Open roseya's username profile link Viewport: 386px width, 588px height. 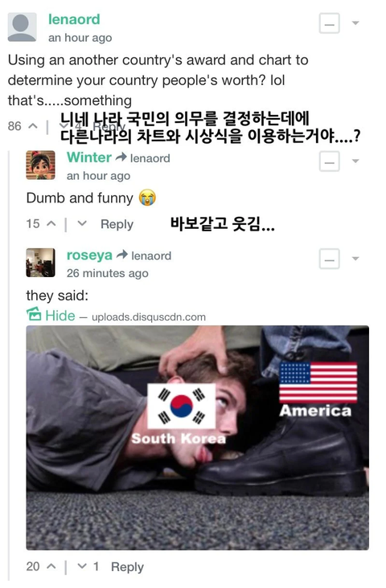pyautogui.click(x=89, y=255)
